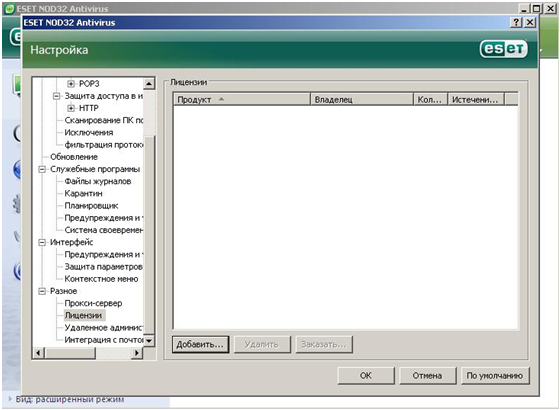Minimize the main ESET NOD32 window
The width and height of the screenshot is (560, 410).
coord(524,9)
